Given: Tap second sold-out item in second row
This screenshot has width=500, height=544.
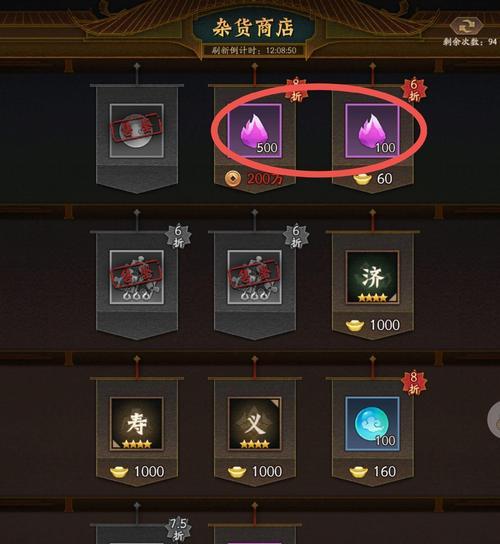Looking at the screenshot, I should [254, 277].
